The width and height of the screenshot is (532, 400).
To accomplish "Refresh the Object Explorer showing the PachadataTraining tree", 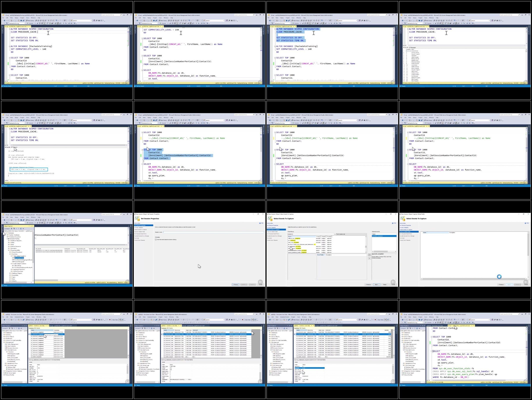I will click(21, 229).
